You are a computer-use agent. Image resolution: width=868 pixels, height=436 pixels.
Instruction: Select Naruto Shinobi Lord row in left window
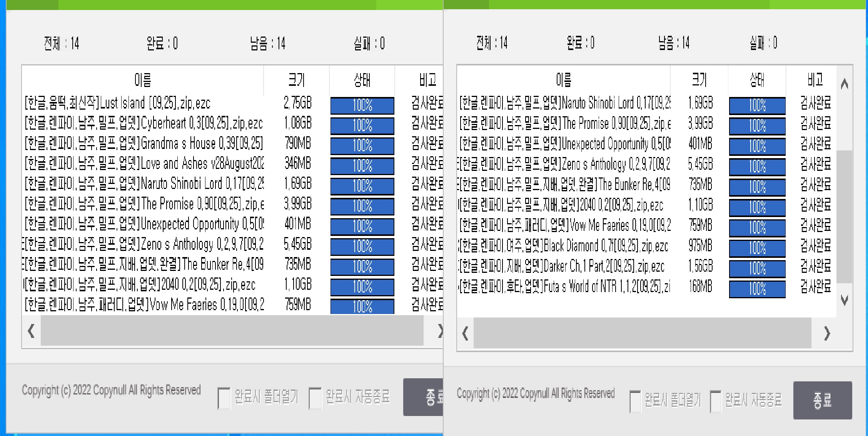pyautogui.click(x=232, y=184)
